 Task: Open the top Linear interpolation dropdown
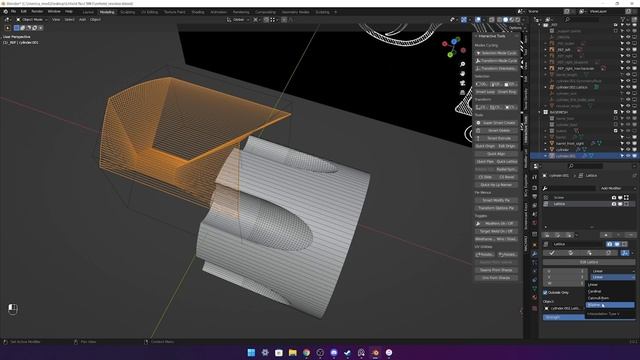(x=613, y=271)
